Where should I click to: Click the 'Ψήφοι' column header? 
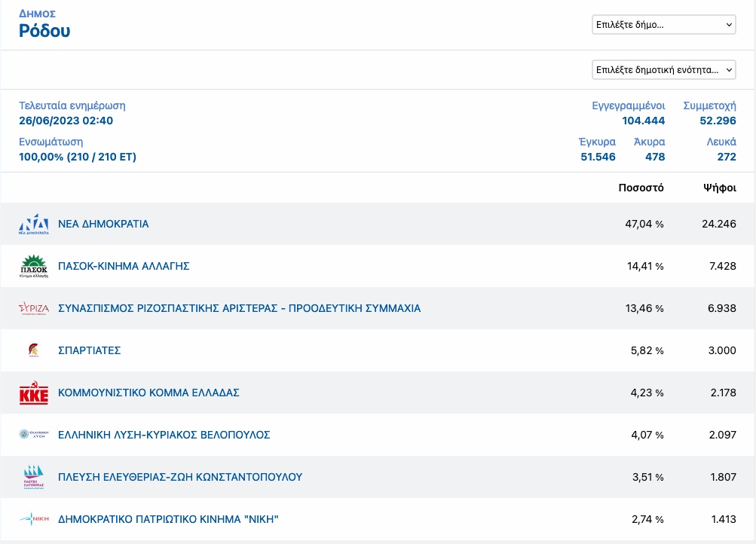click(720, 188)
